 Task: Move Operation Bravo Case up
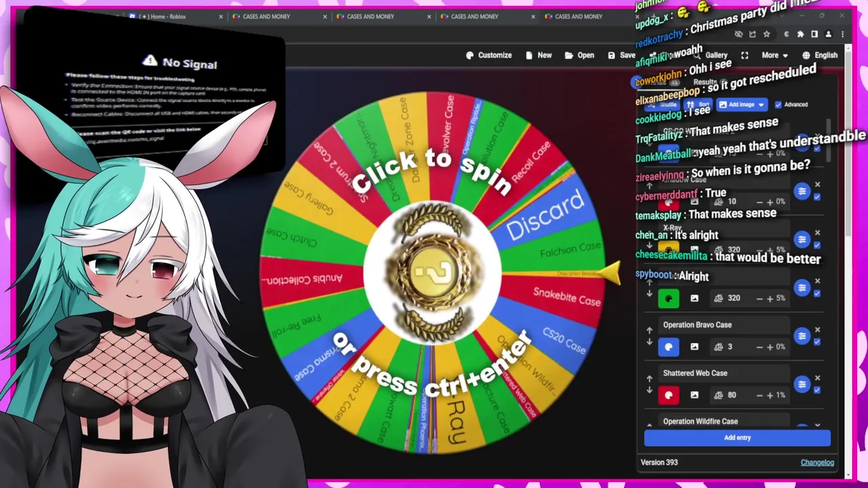[649, 331]
